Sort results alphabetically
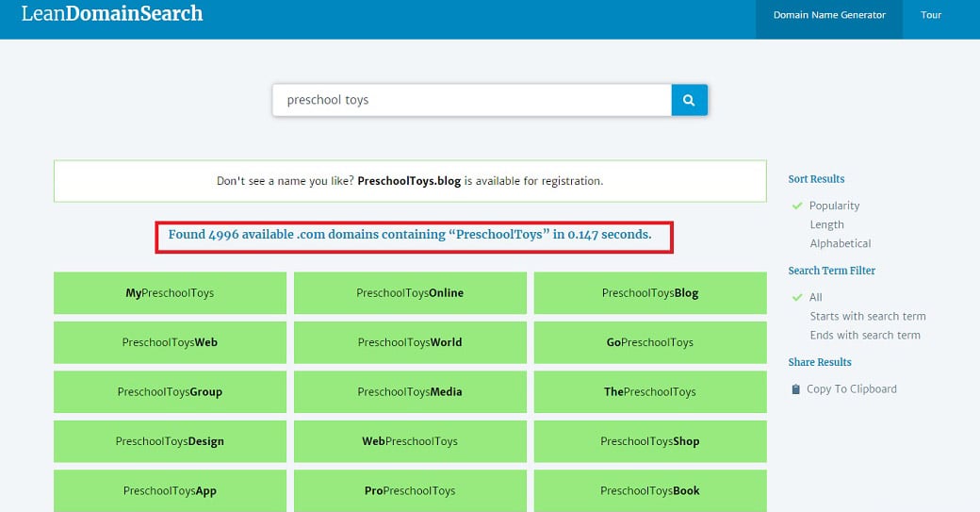The image size is (980, 512). (841, 243)
